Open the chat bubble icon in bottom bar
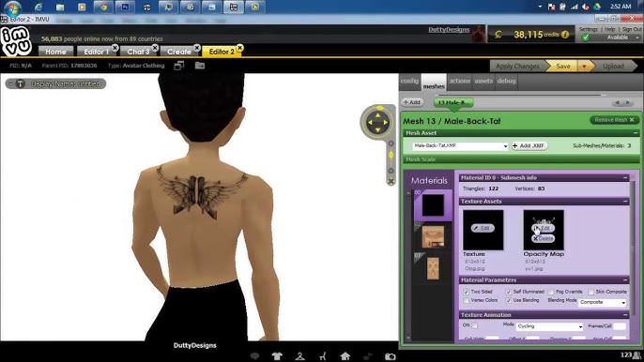 (255, 355)
